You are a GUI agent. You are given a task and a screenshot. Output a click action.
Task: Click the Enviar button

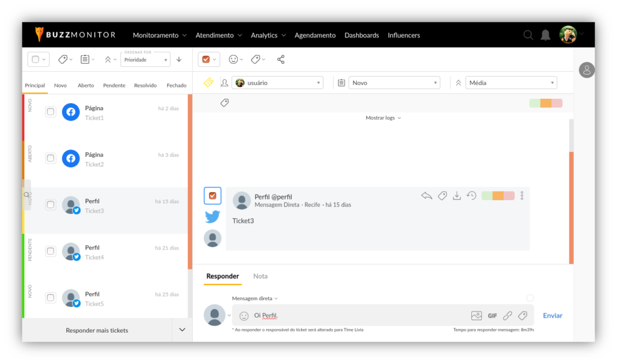point(552,316)
